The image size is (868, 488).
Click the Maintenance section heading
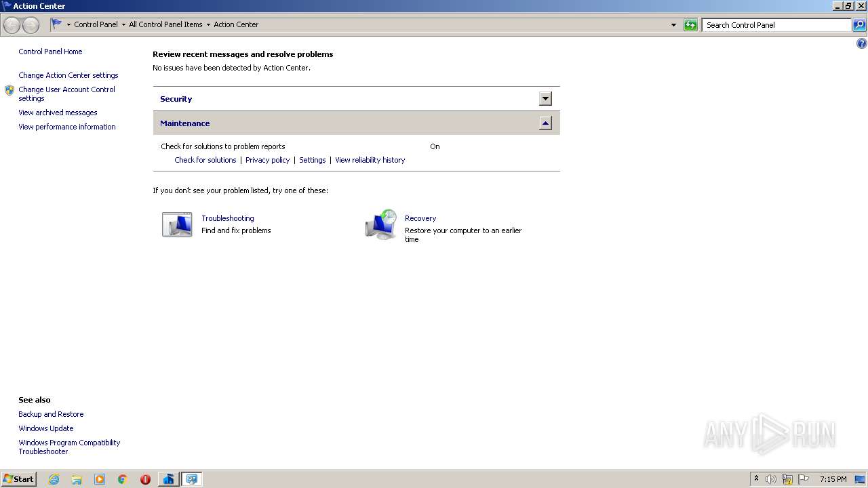point(184,123)
